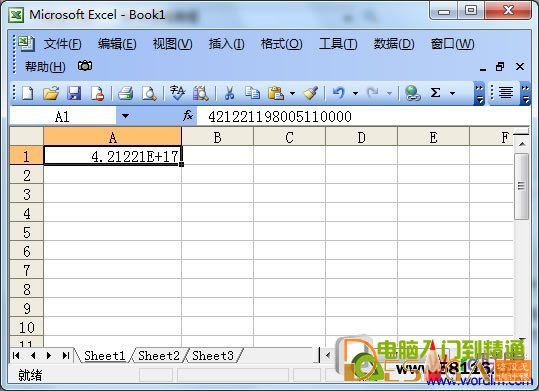Open the Name Box dropdown arrow
Screen dimensions: 539x391
(125, 116)
